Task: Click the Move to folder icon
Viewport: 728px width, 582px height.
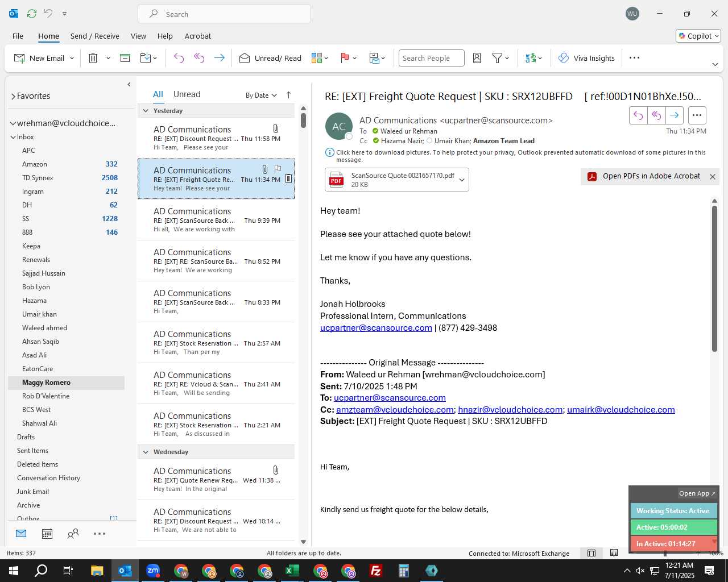Action: pyautogui.click(x=146, y=58)
